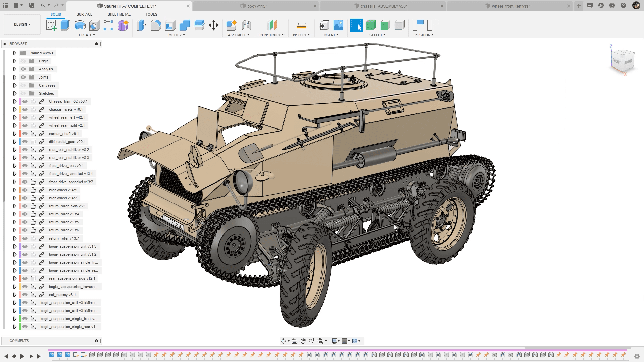Toggle visibility of Joints folder
Viewport: 644px width, 362px height.
click(x=23, y=77)
